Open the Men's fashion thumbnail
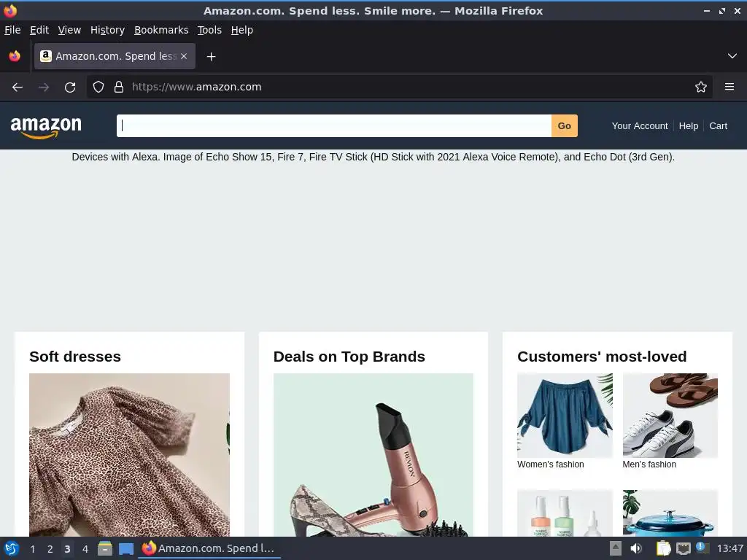 coord(670,415)
